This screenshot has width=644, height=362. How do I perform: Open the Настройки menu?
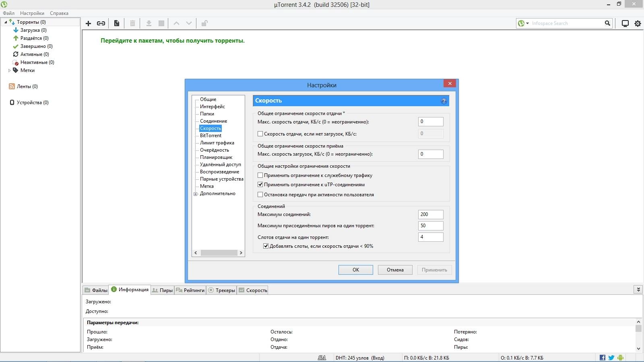coord(32,13)
